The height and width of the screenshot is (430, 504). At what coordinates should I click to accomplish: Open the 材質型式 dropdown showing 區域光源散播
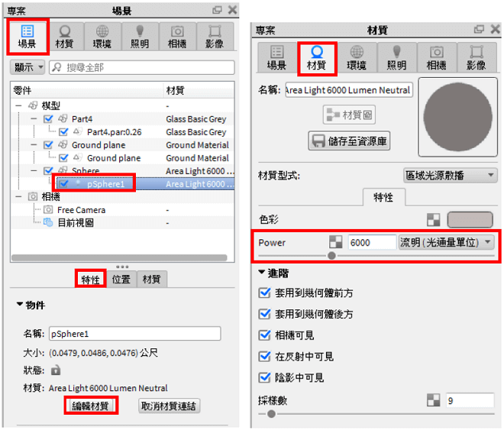pos(450,175)
